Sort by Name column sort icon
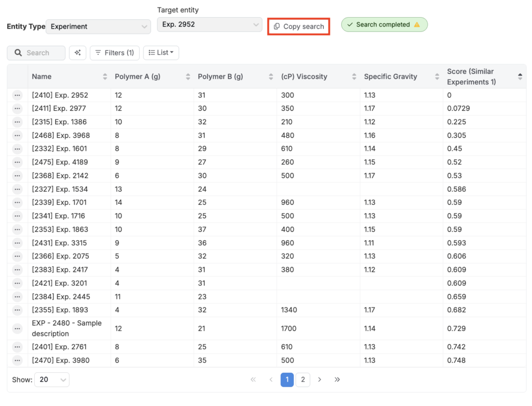Viewport: 532px width, 406px height. [105, 76]
